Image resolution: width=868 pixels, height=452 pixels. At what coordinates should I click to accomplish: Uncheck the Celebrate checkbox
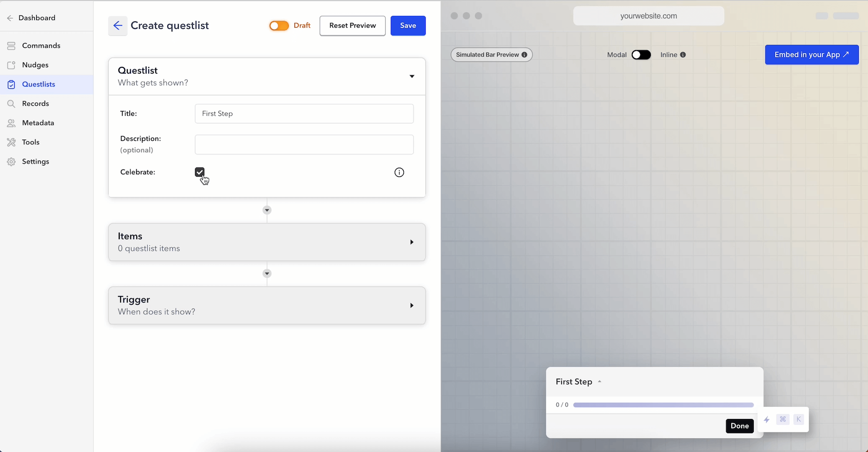200,172
